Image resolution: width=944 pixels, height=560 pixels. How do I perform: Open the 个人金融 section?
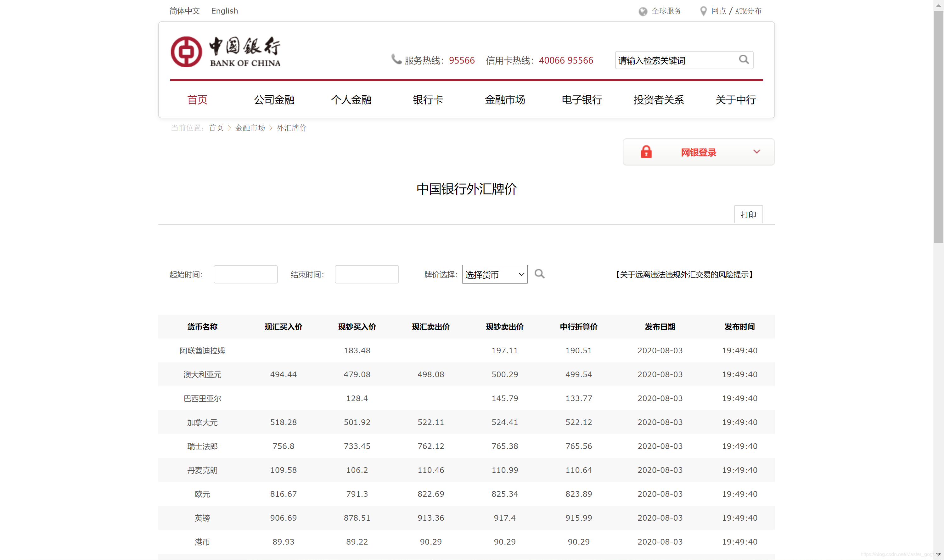[351, 100]
